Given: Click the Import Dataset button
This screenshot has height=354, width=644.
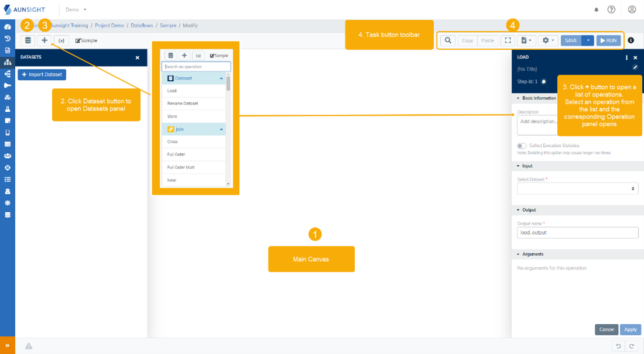Looking at the screenshot, I should (41, 74).
